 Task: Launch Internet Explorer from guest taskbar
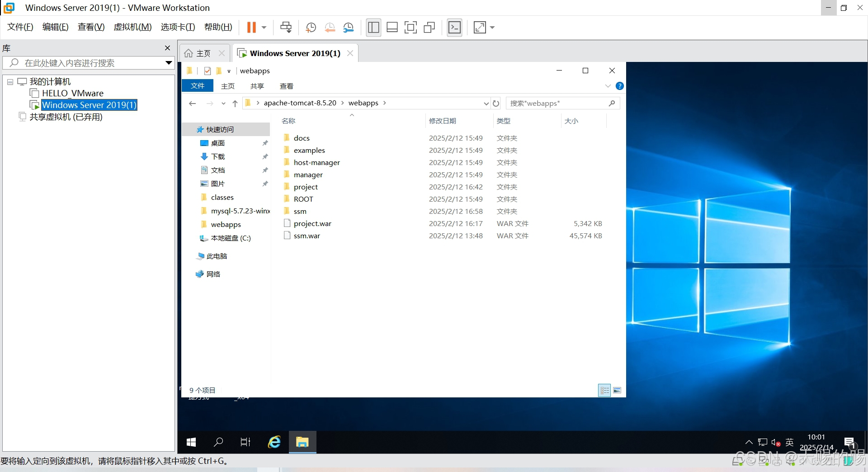click(x=274, y=442)
